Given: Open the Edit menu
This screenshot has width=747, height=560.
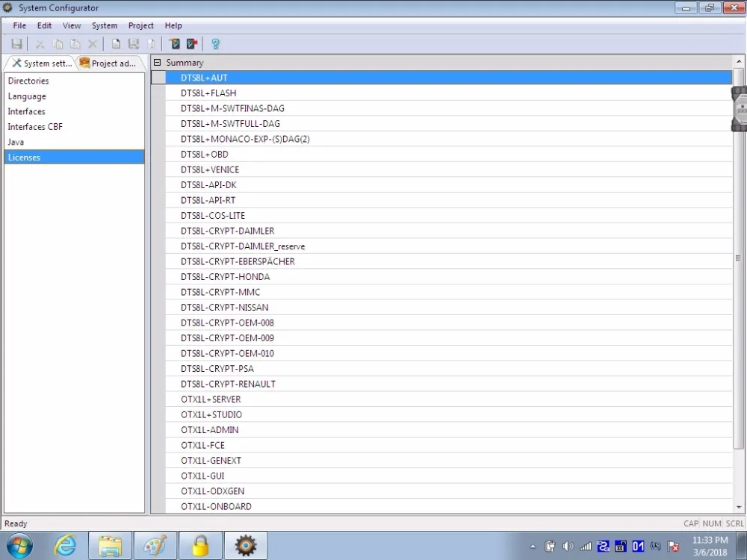Looking at the screenshot, I should click(44, 25).
